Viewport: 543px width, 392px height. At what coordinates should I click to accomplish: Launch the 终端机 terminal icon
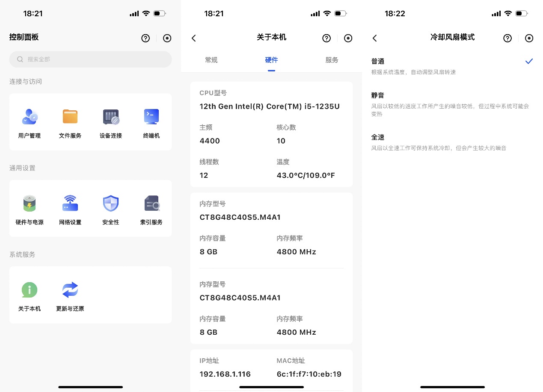point(151,117)
